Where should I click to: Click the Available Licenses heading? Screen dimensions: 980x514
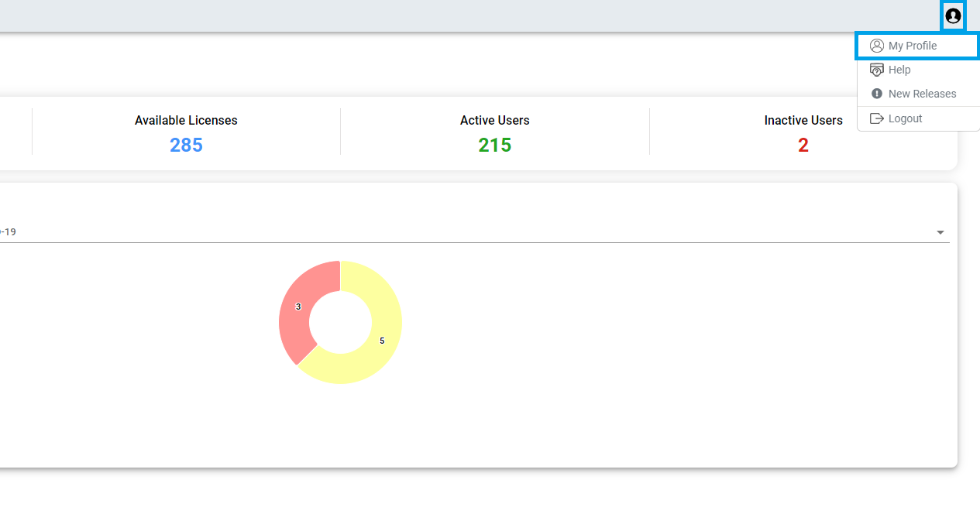(x=186, y=120)
